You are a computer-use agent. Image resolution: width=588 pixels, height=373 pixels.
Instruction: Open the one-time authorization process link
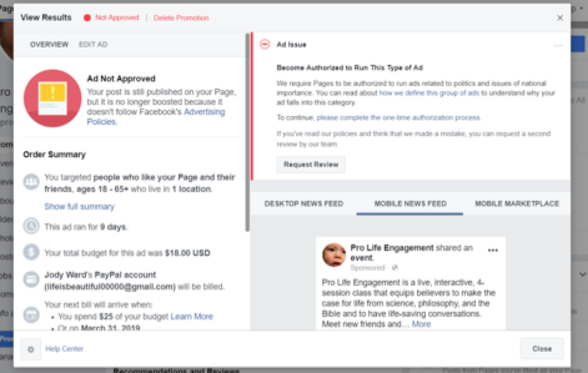tap(398, 118)
